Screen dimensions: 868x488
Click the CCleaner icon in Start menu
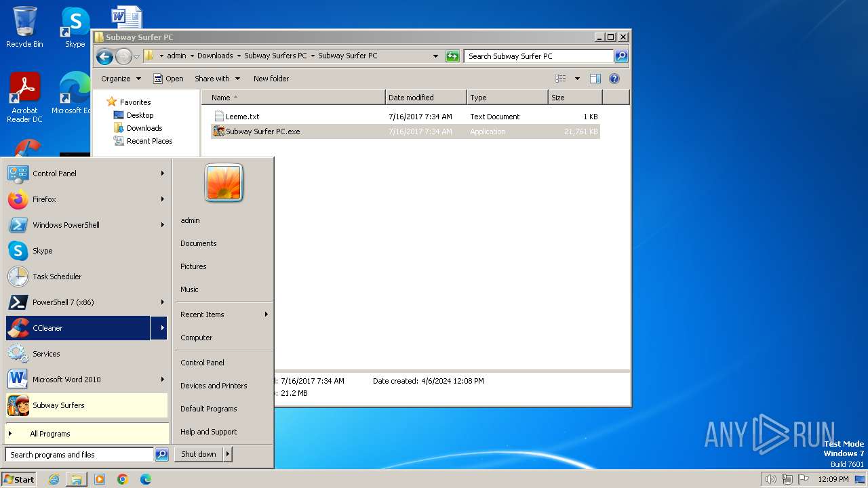pyautogui.click(x=18, y=328)
